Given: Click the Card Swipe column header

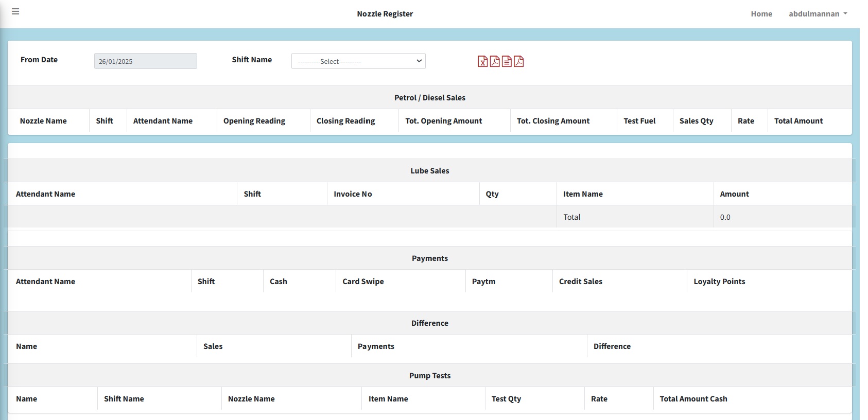Looking at the screenshot, I should [x=363, y=282].
